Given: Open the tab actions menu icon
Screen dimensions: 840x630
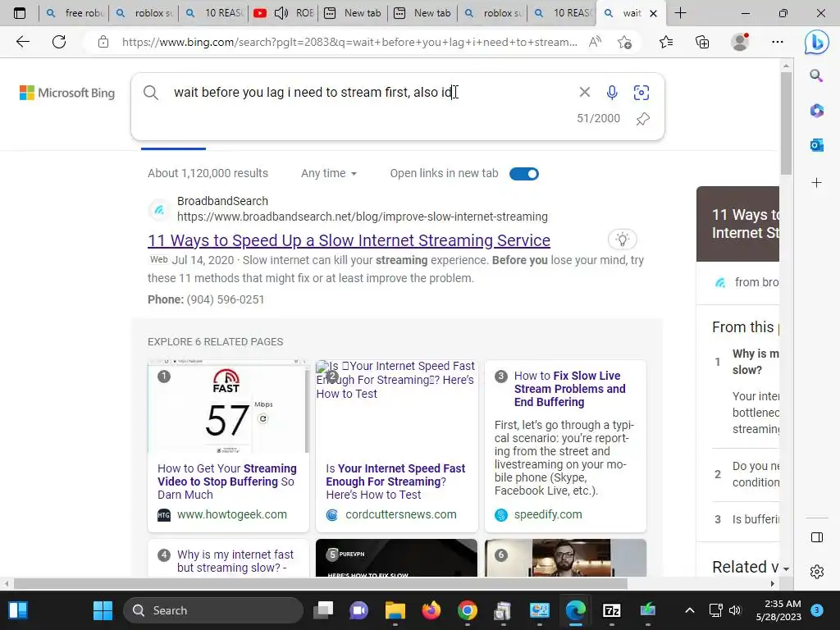Looking at the screenshot, I should (x=20, y=13).
